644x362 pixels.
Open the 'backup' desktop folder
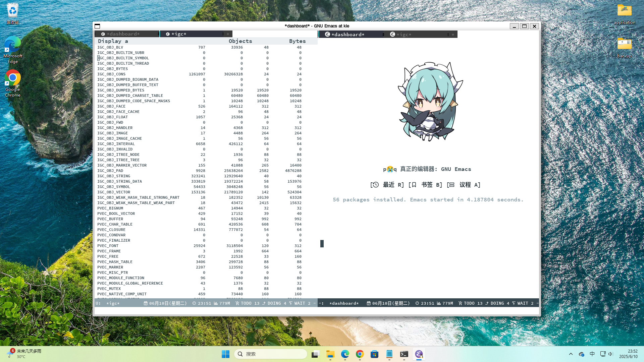(625, 48)
